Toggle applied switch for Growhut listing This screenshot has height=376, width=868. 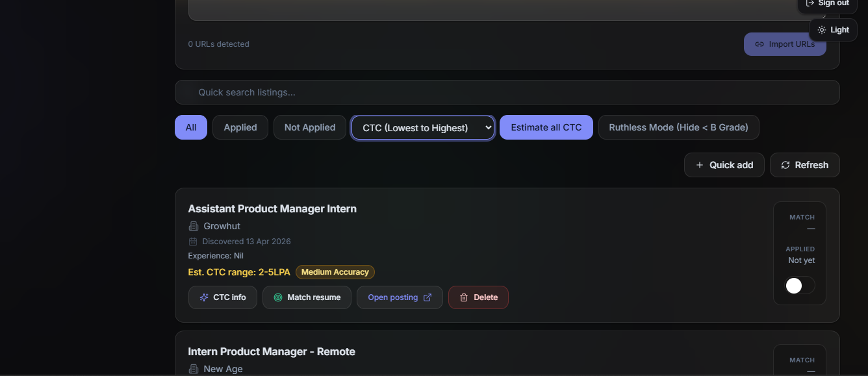point(800,286)
